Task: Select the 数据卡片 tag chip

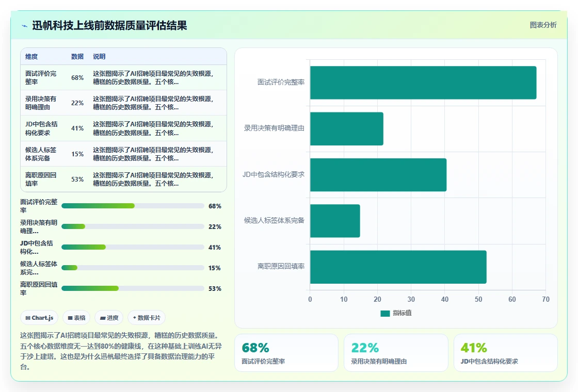Action: (x=147, y=318)
